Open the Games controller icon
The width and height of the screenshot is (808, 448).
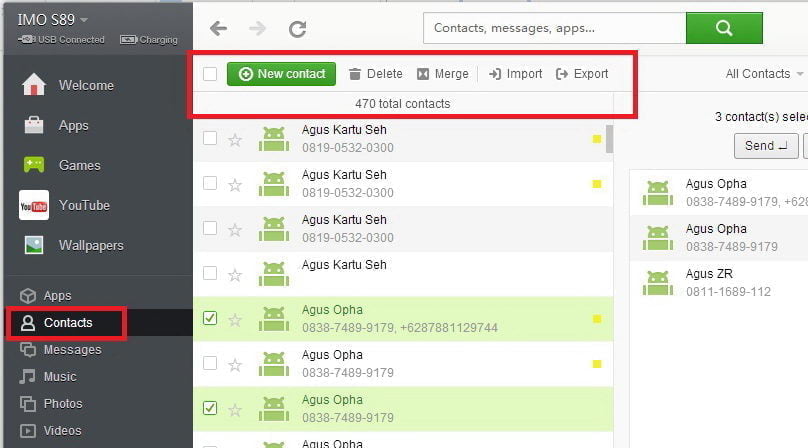pos(34,165)
